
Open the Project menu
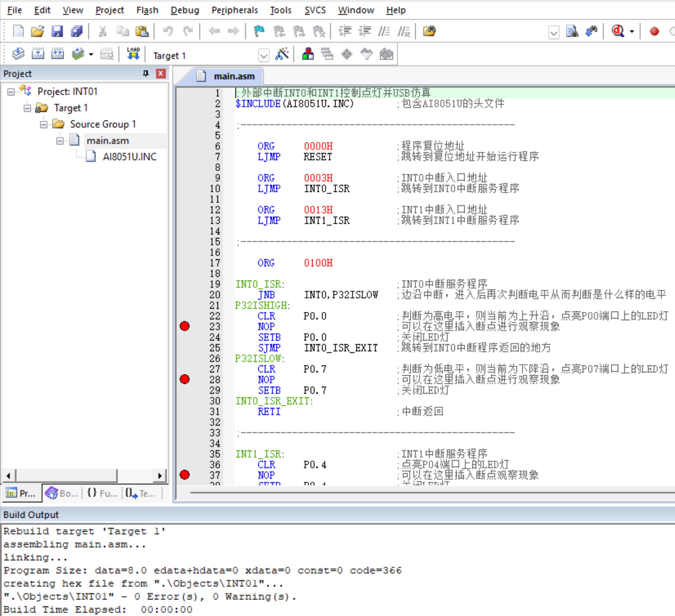pyautogui.click(x=109, y=10)
